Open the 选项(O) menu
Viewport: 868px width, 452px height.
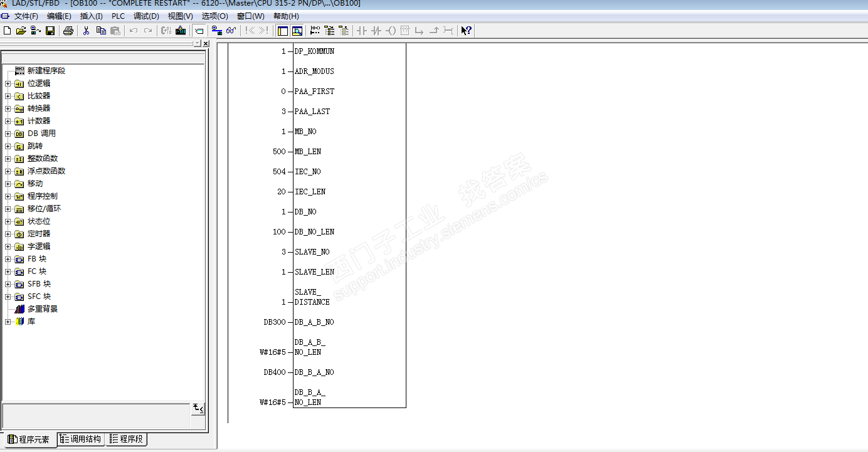point(215,16)
